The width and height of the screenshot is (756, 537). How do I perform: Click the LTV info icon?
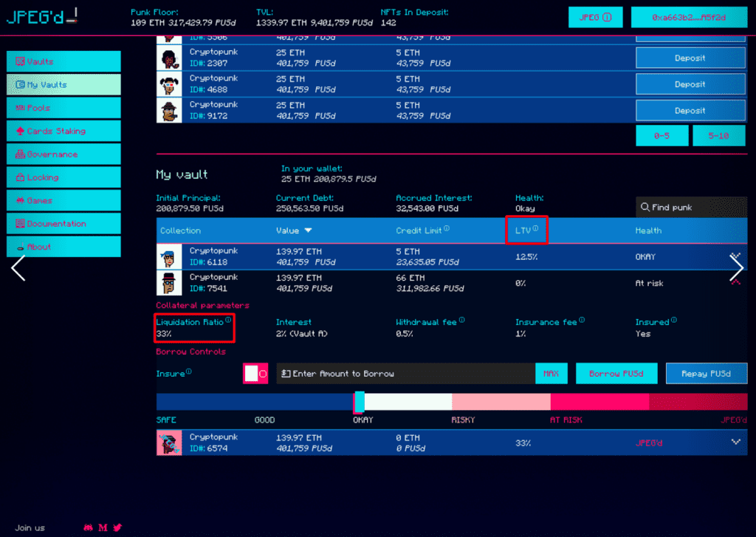click(x=535, y=229)
